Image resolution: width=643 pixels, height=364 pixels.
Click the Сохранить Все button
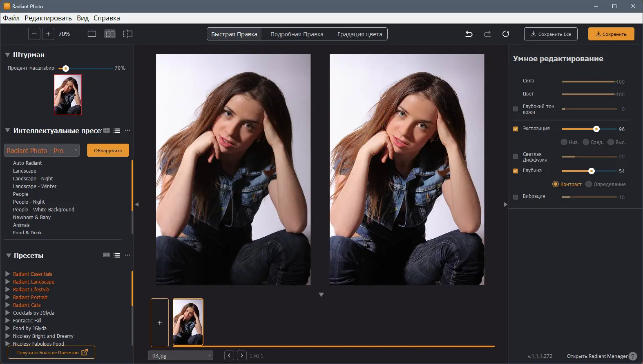[x=551, y=34]
